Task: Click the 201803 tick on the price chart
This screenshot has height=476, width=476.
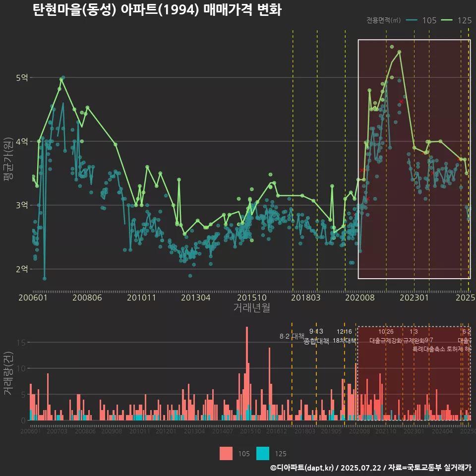Action: [x=306, y=297]
